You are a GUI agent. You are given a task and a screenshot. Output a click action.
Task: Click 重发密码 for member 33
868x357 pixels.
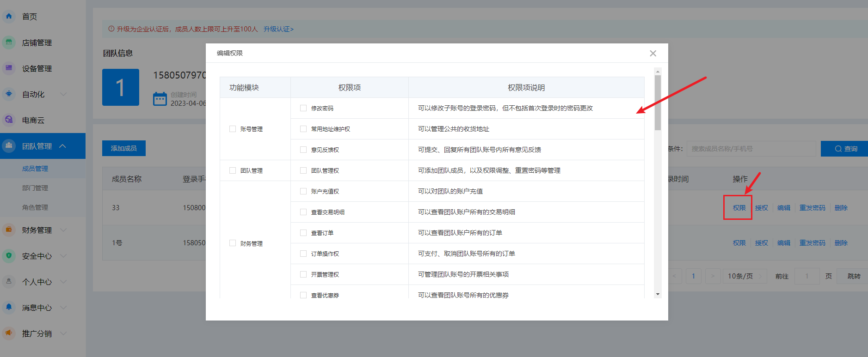click(812, 208)
